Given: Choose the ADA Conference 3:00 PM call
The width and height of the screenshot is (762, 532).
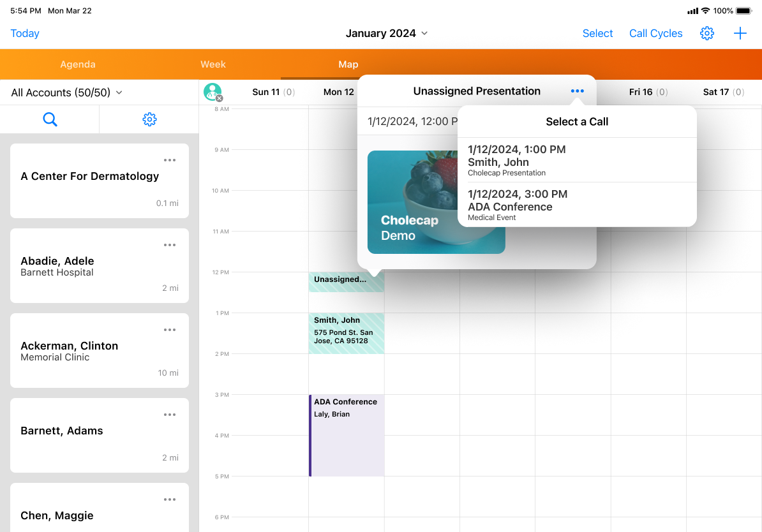Looking at the screenshot, I should click(x=576, y=205).
